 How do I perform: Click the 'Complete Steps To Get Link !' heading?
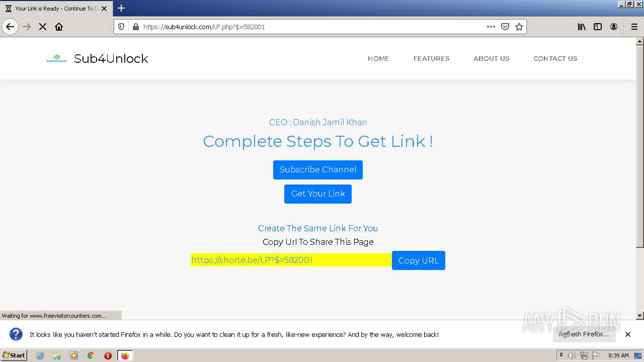tap(318, 141)
